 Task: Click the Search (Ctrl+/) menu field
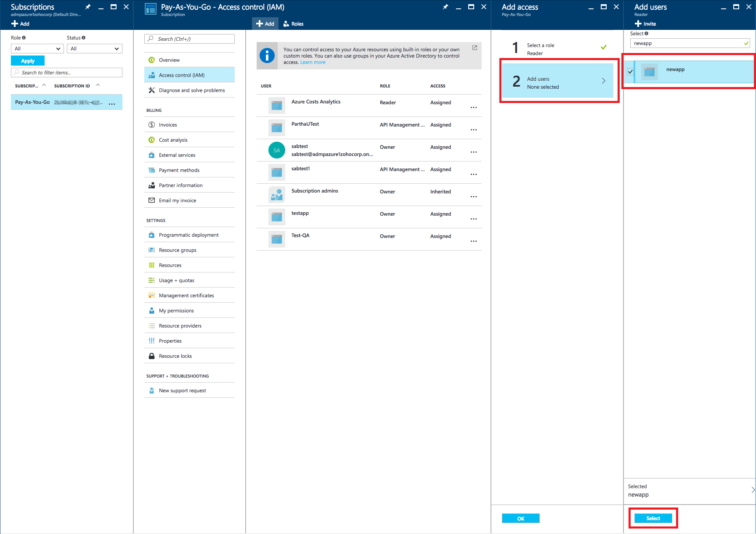point(189,39)
